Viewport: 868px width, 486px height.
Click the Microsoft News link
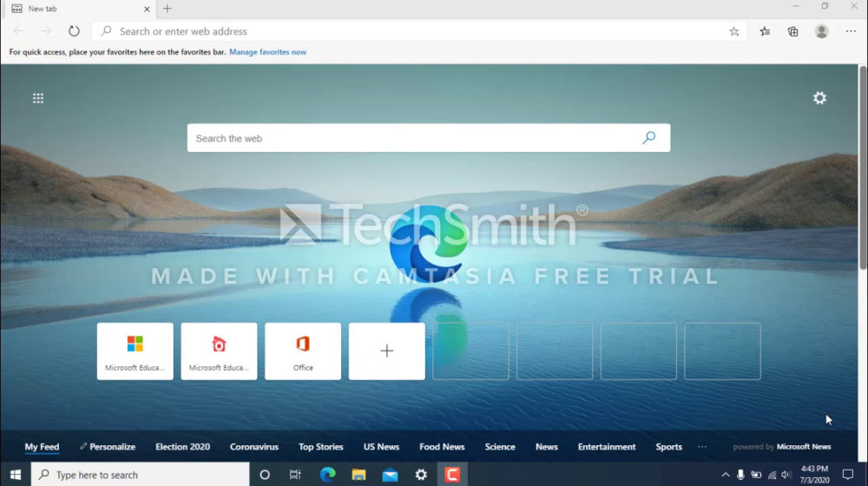804,447
